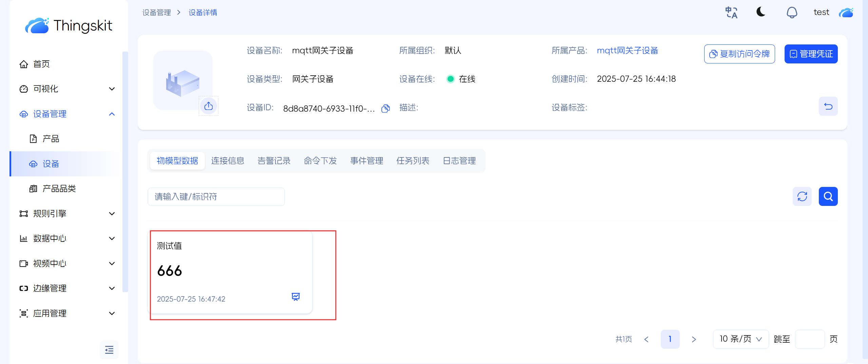Click the language translation icon

(x=731, y=13)
